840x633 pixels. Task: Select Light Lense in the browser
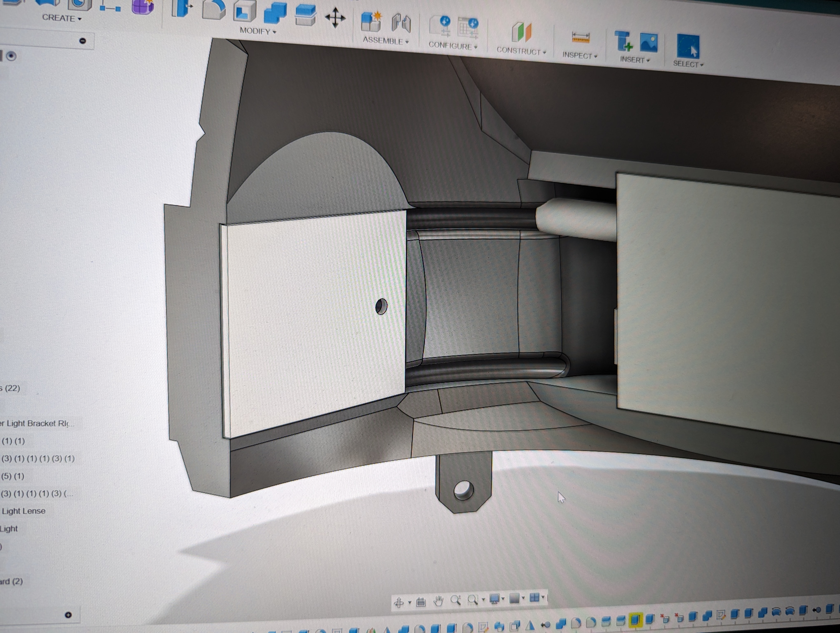(x=23, y=511)
